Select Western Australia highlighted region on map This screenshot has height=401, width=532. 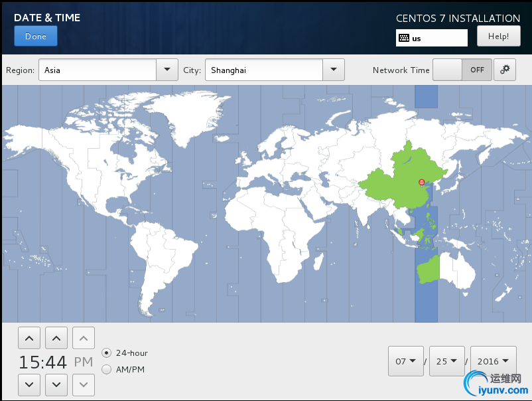[x=428, y=271]
